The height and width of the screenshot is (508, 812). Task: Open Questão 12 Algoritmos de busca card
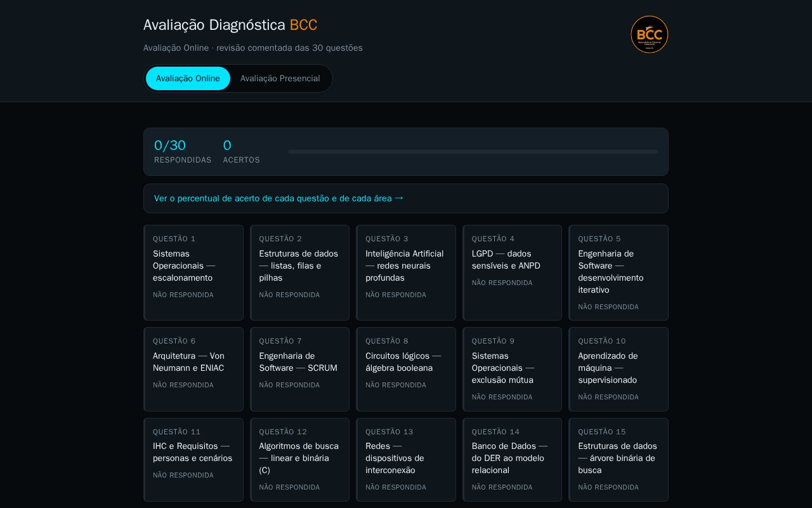(300, 460)
